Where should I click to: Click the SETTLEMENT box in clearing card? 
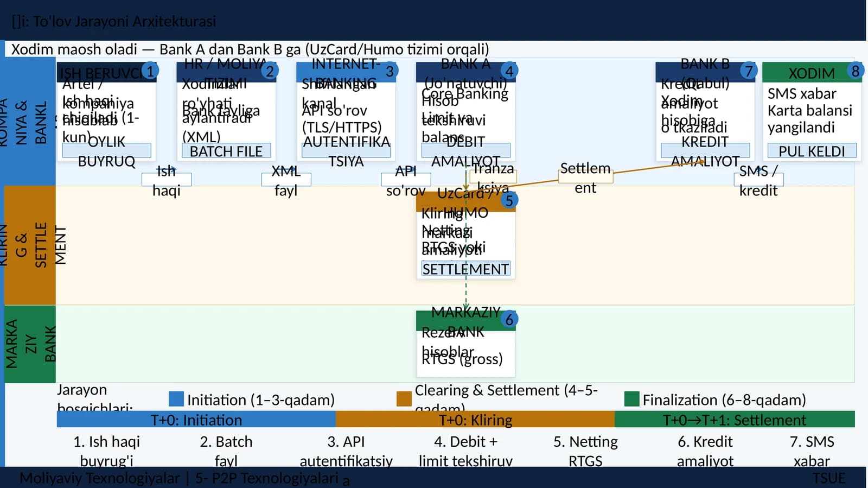(465, 269)
